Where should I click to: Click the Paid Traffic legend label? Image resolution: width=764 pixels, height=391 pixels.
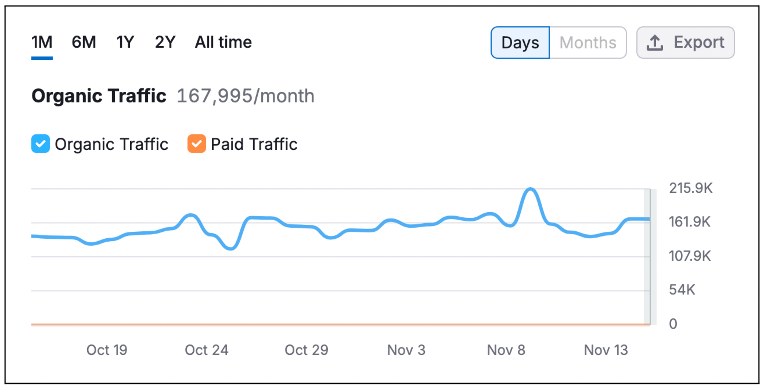point(254,144)
